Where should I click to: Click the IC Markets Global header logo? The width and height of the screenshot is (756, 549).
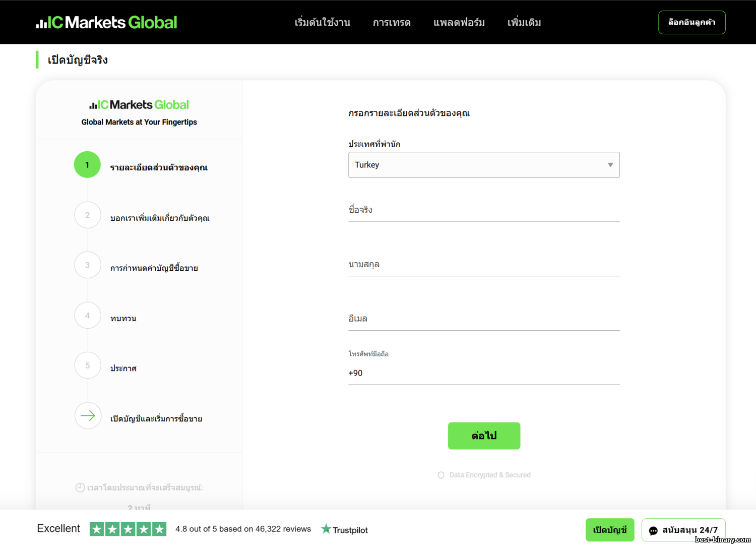coord(106,22)
